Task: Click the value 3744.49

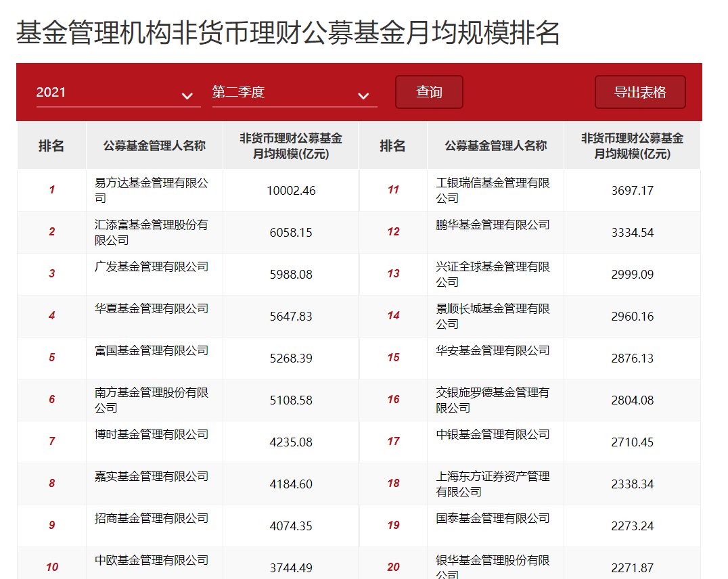Action: [291, 568]
